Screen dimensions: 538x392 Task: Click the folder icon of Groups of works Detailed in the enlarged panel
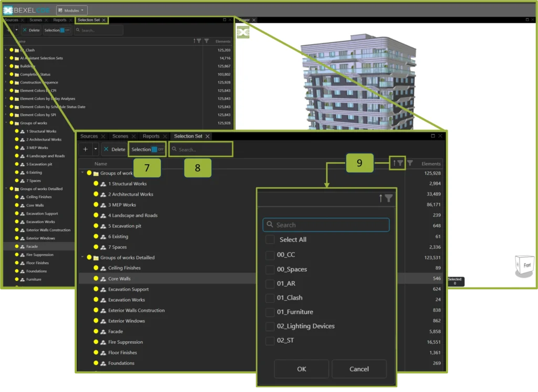96,258
